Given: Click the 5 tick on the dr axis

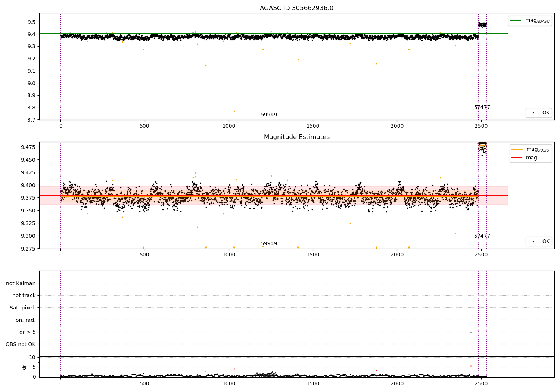Looking at the screenshot, I should tap(34, 367).
